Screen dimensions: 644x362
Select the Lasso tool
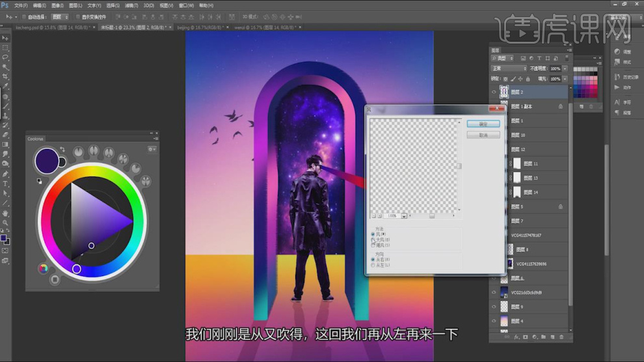coord(5,57)
